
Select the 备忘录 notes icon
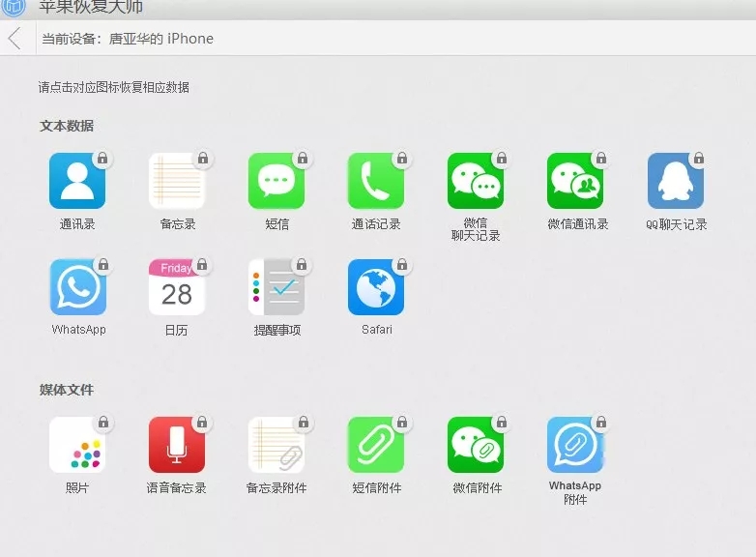pos(177,182)
